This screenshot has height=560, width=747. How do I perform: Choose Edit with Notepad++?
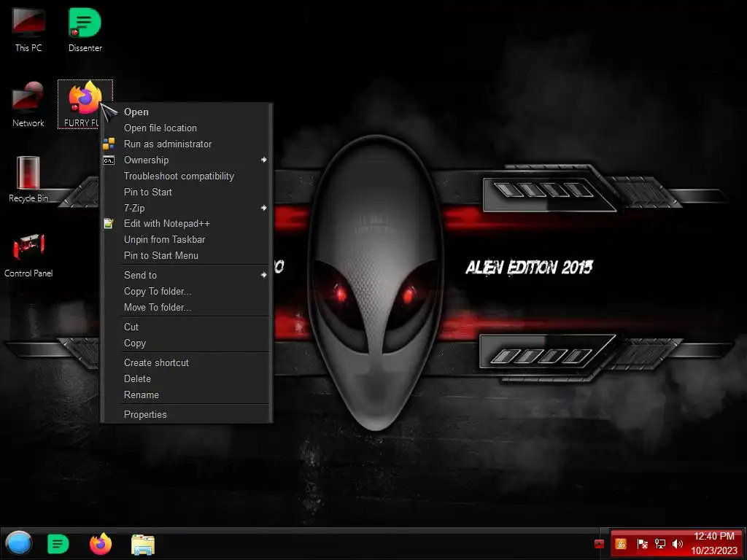[x=187, y=223]
